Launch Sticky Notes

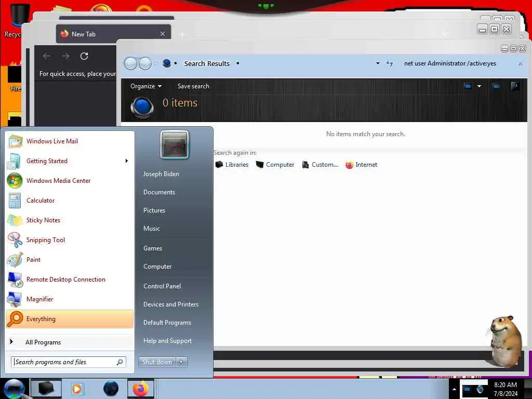[x=70, y=220]
